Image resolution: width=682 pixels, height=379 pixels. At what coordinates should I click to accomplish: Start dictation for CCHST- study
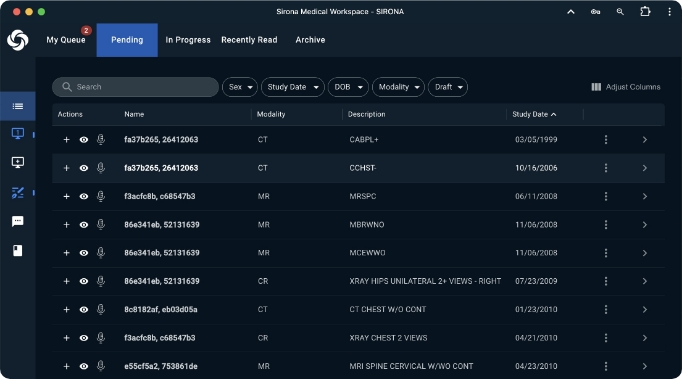pyautogui.click(x=101, y=168)
